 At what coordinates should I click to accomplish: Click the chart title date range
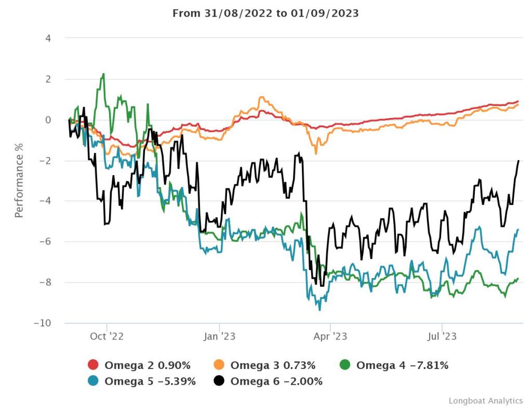point(265,14)
